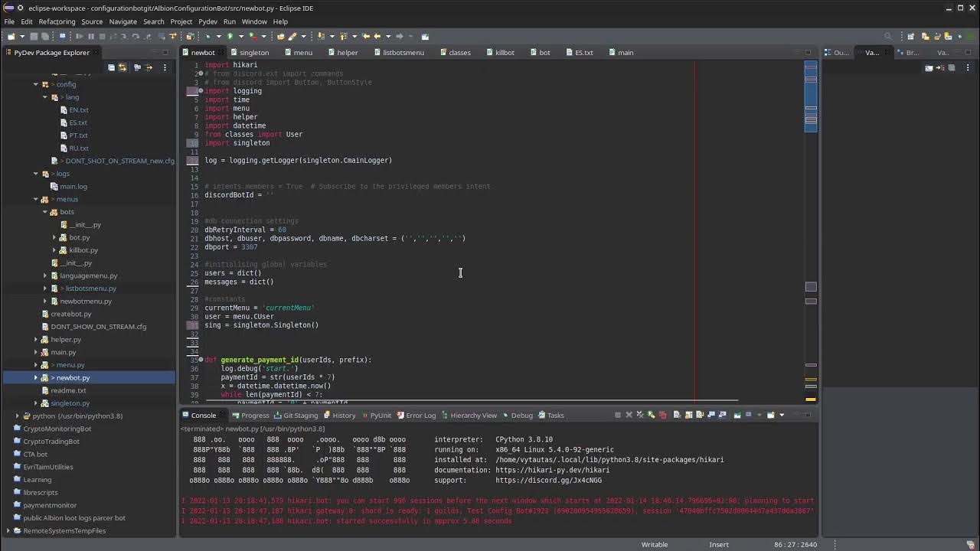Viewport: 980px width, 551px height.
Task: Expand bot.py in Package Explorer
Action: [x=54, y=237]
